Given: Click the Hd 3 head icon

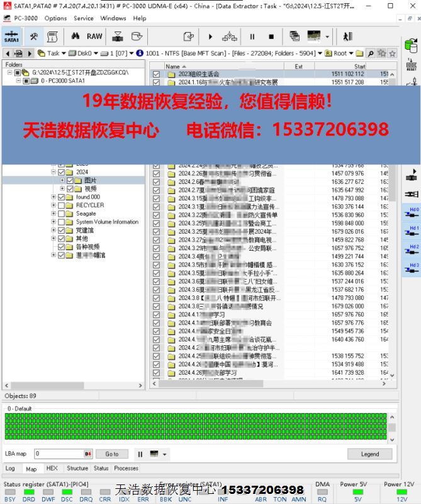Looking at the screenshot, I should [x=413, y=268].
